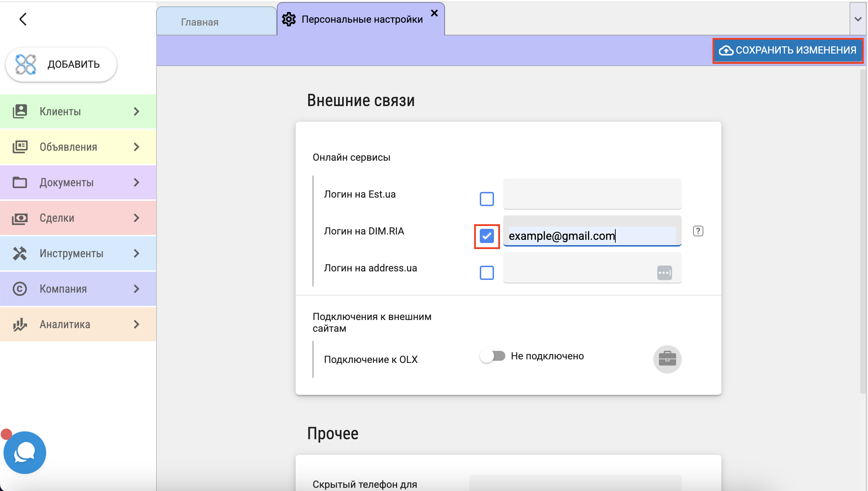The width and height of the screenshot is (868, 491).
Task: Click the Клиенты contacts icon
Action: pos(20,111)
